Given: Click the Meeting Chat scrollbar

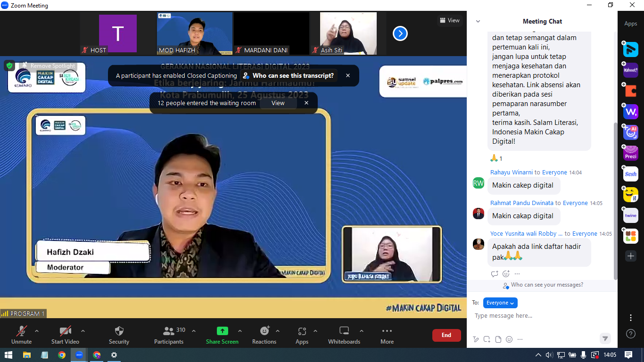Looking at the screenshot, I should (x=615, y=200).
